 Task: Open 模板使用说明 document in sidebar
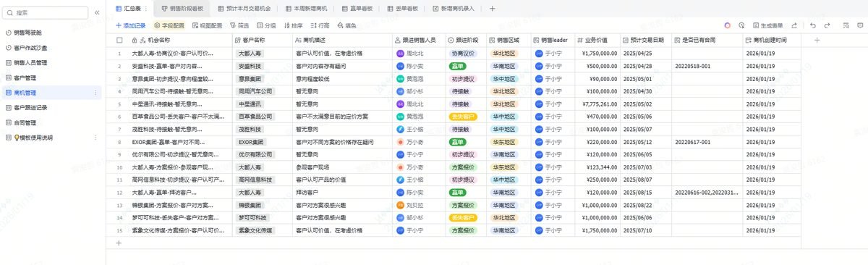(51, 137)
